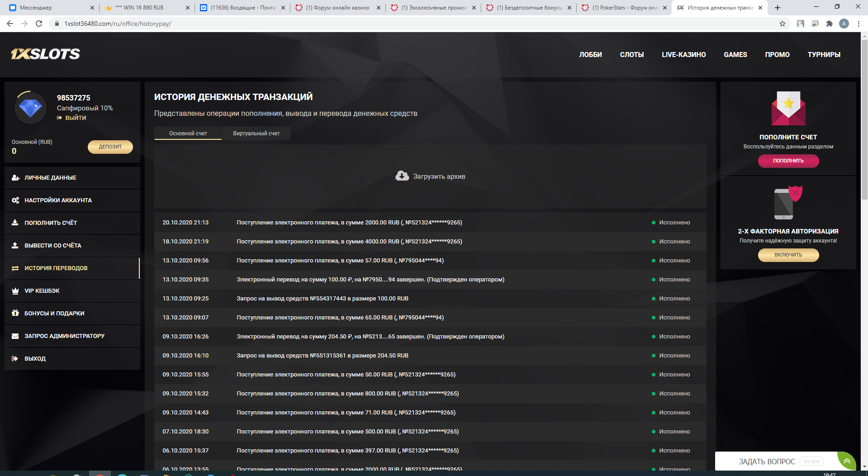Close the WIN 16 890 RUB tab

(188, 8)
